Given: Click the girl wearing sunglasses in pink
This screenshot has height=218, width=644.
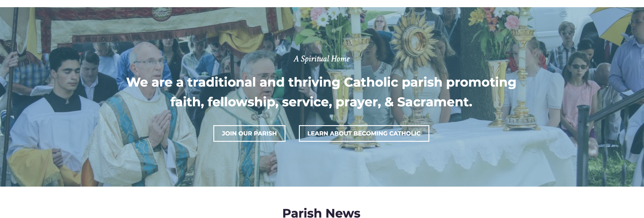Looking at the screenshot, I should [x=580, y=93].
